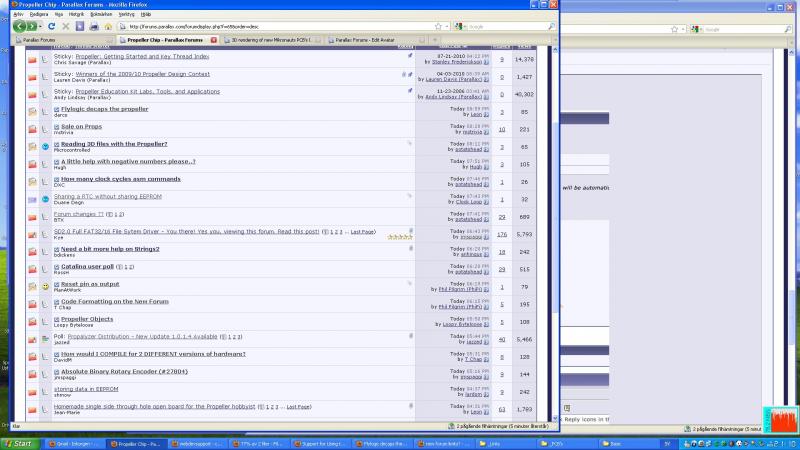This screenshot has width=800, height=450.
Task: Open Sharing a RTC without sharing EEPROM
Action: pos(108,196)
